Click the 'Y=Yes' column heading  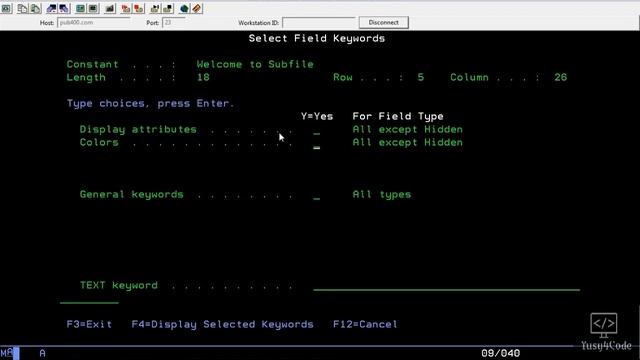pos(317,116)
